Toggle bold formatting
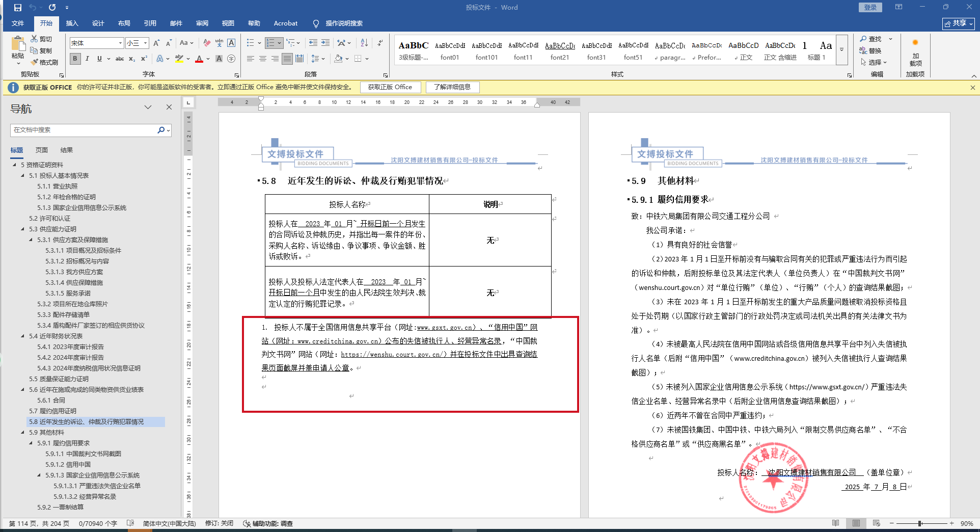980x532 pixels. 75,59
